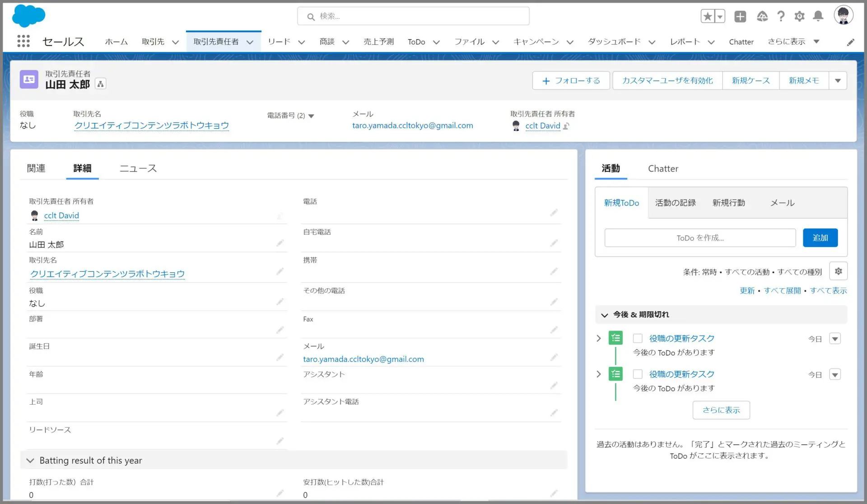The image size is (867, 504).
Task: View notifications bell icon
Action: [818, 17]
